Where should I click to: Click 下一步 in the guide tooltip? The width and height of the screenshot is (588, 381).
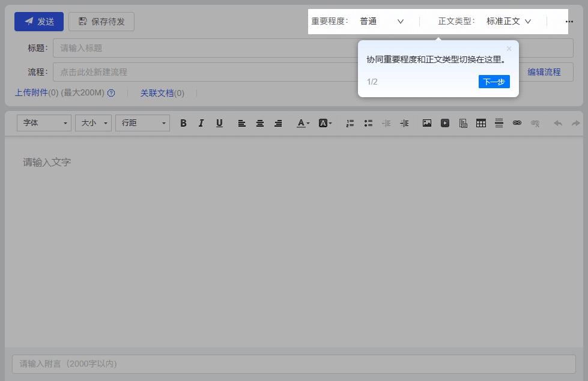click(x=494, y=82)
